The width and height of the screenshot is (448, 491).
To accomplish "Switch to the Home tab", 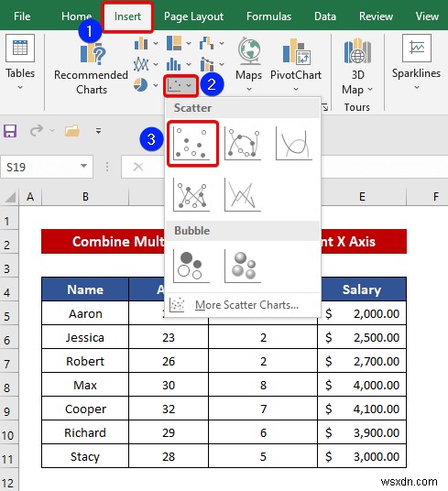I will (76, 16).
